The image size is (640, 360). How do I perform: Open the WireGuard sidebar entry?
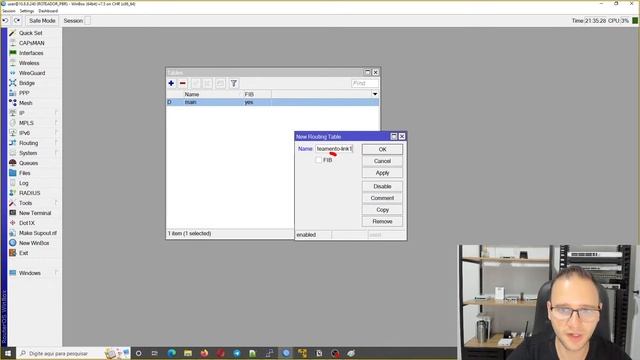(x=31, y=73)
